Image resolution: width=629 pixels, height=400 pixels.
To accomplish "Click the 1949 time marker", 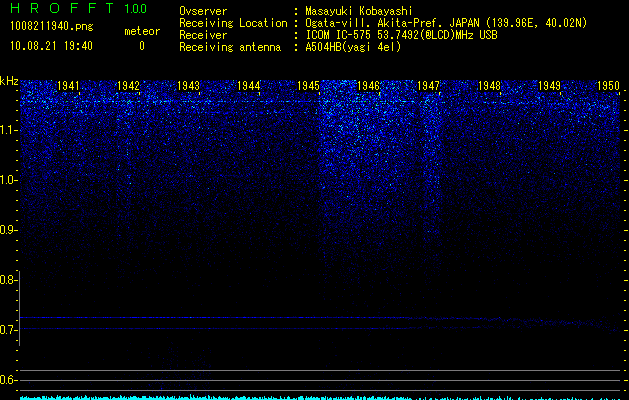I will click(x=549, y=86).
